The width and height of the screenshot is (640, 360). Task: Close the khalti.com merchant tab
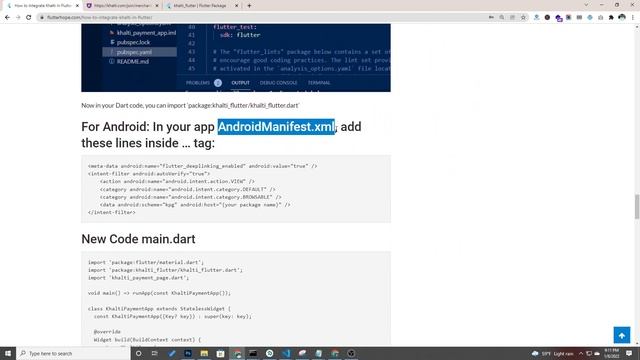157,6
